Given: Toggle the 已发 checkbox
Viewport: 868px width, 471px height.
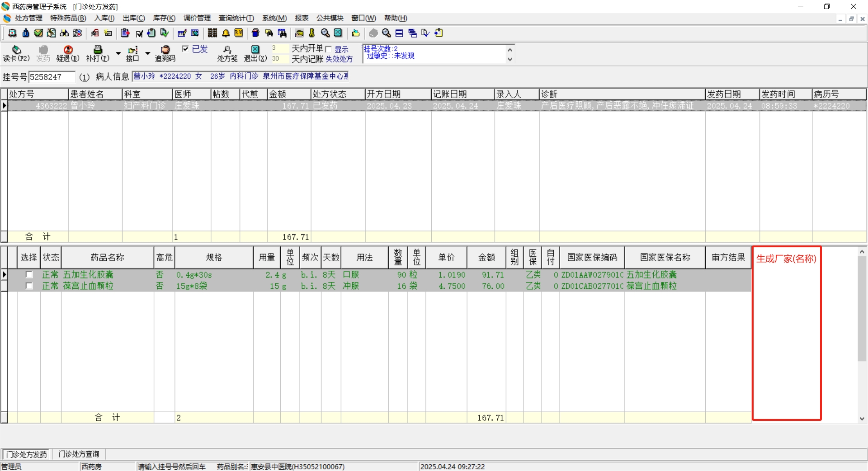Looking at the screenshot, I should (185, 49).
